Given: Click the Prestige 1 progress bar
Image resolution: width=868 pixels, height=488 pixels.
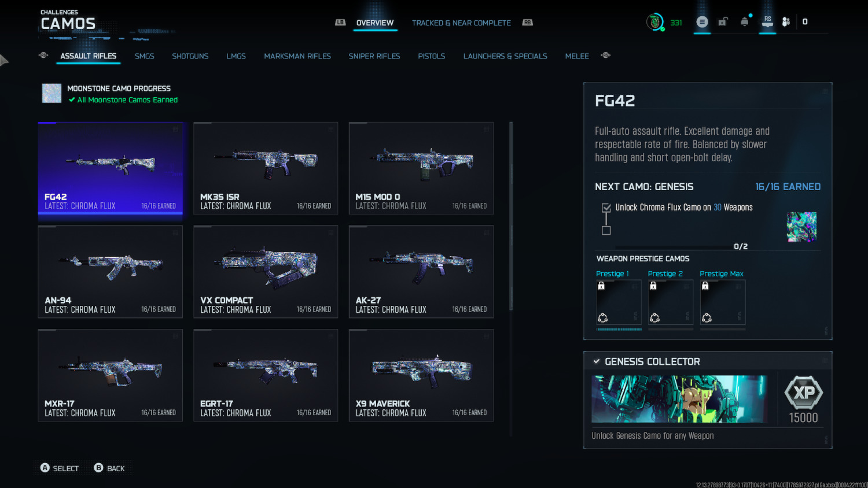Looking at the screenshot, I should (619, 329).
